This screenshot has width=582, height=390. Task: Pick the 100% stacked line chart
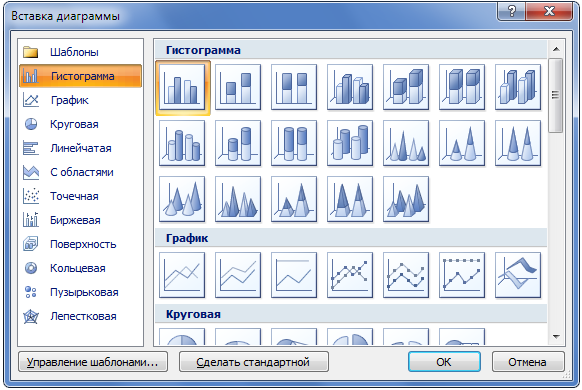294,275
